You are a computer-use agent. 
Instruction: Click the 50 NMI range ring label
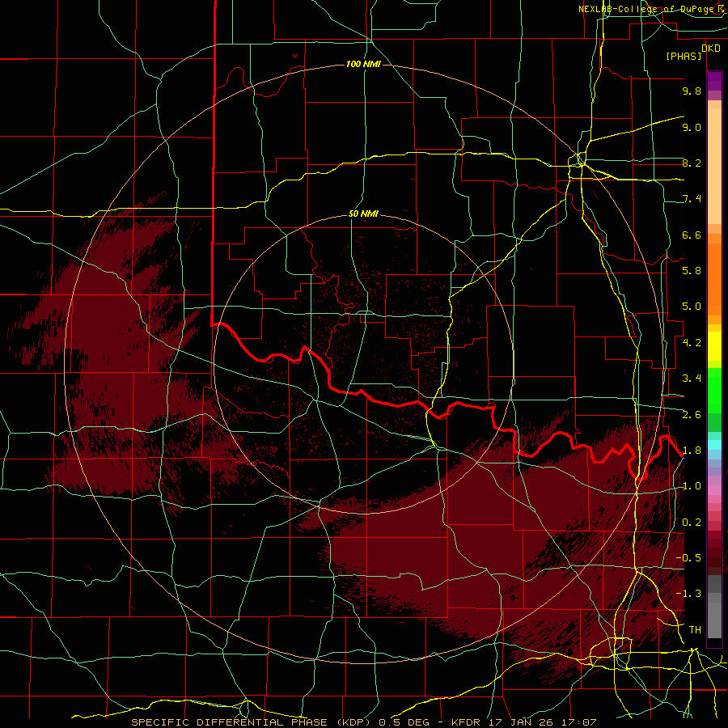point(363,214)
